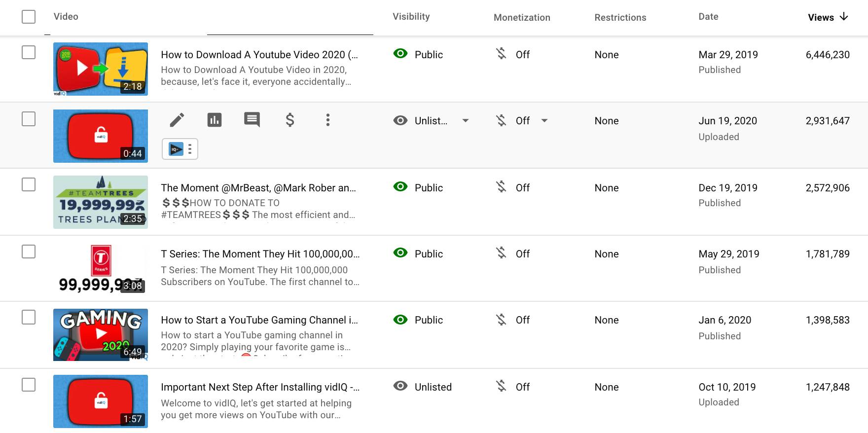Click monetization off icon for T Series video
Image resolution: width=868 pixels, height=433 pixels.
coord(501,253)
